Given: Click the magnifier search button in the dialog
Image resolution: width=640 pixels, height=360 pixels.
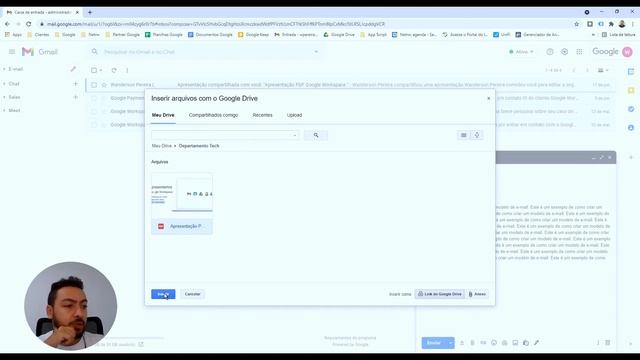Looking at the screenshot, I should [x=316, y=135].
